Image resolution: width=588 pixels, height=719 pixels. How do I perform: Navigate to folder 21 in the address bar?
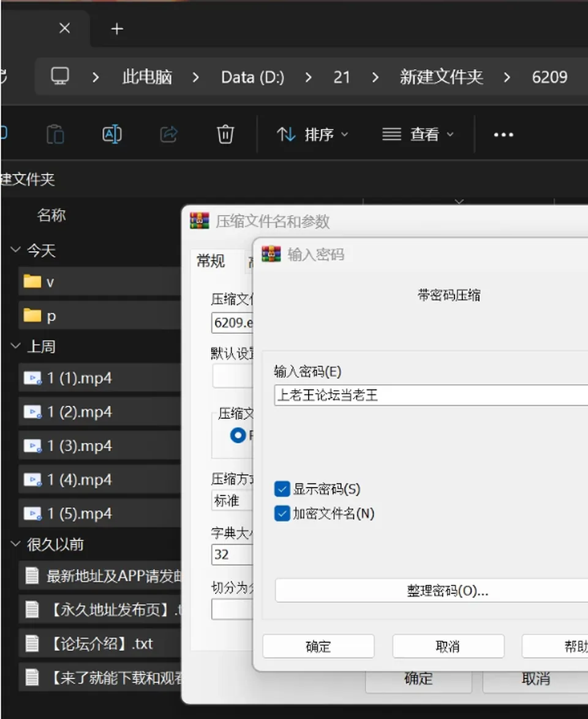(x=342, y=77)
